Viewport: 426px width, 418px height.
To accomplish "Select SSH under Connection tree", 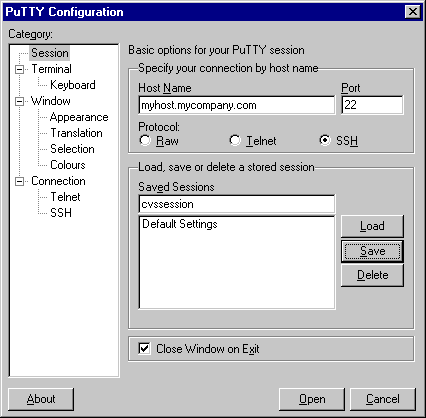I will [x=61, y=213].
